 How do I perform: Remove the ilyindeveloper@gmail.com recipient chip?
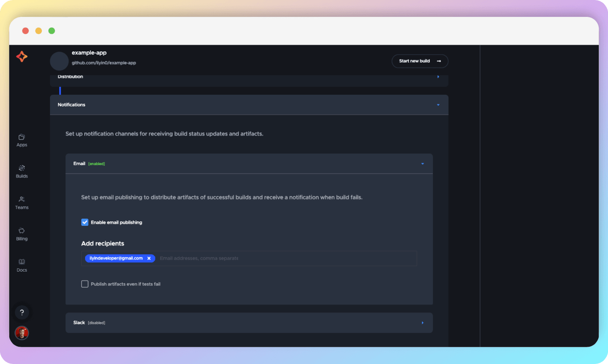coord(149,258)
